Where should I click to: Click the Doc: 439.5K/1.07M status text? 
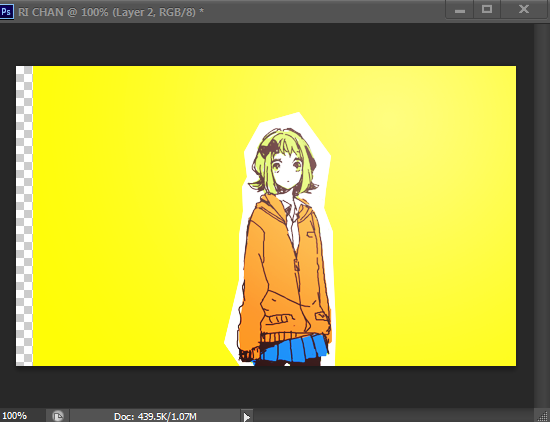(155, 416)
